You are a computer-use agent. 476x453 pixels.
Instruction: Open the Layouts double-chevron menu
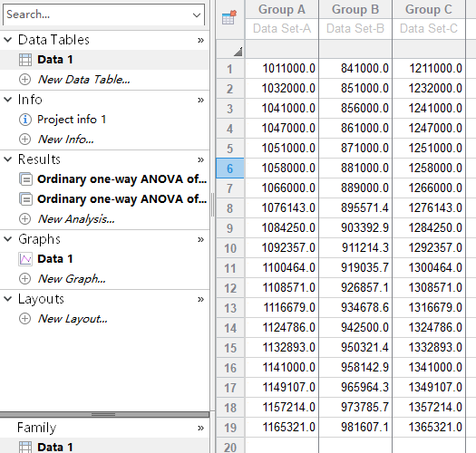tap(200, 299)
